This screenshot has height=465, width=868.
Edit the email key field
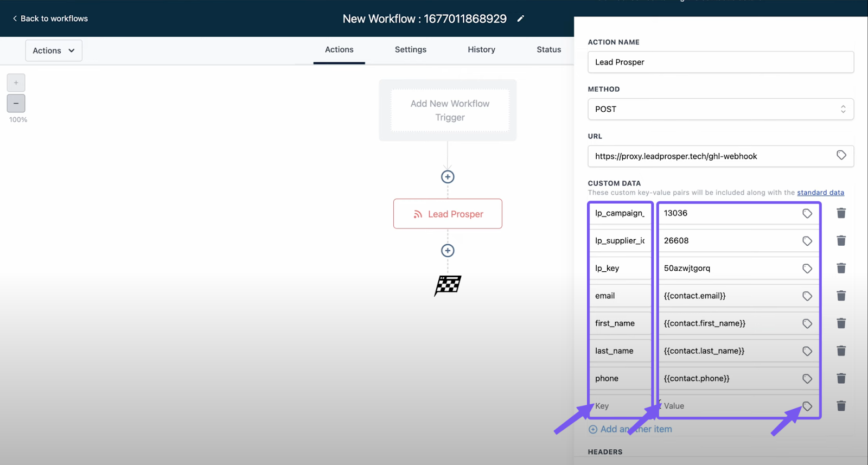(x=620, y=296)
